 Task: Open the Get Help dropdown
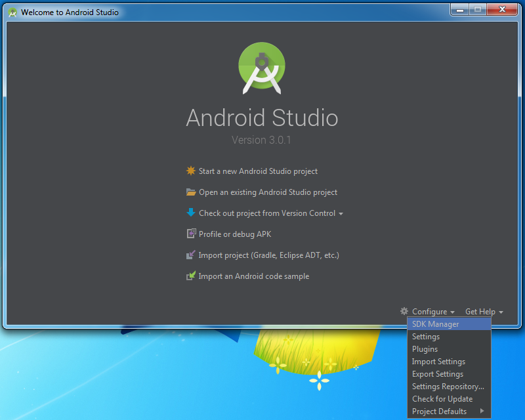pos(484,312)
